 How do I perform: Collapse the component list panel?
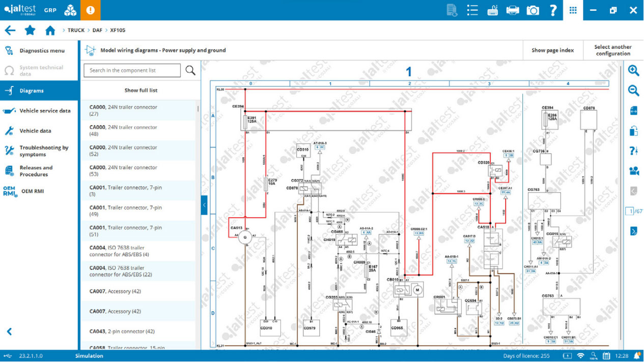(x=204, y=205)
